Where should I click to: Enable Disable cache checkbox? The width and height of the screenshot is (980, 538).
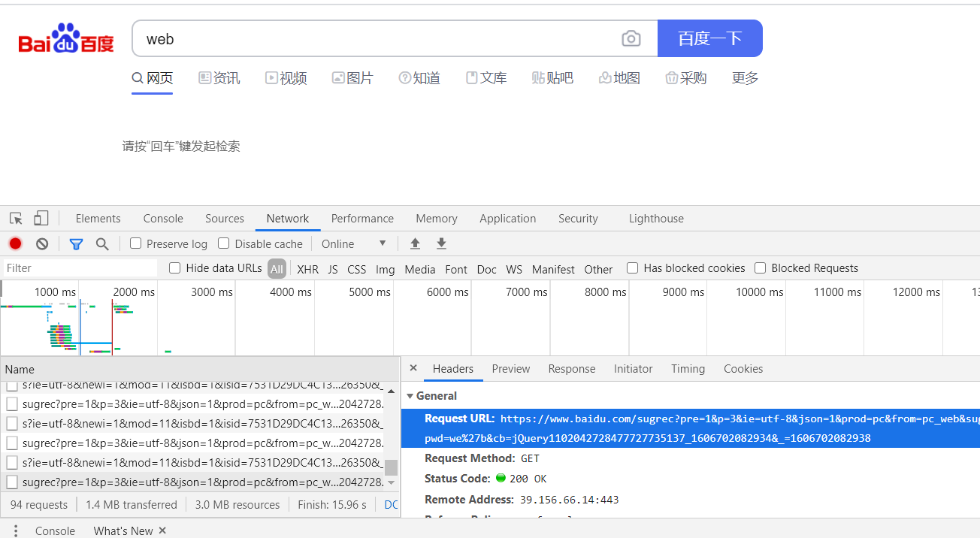224,243
